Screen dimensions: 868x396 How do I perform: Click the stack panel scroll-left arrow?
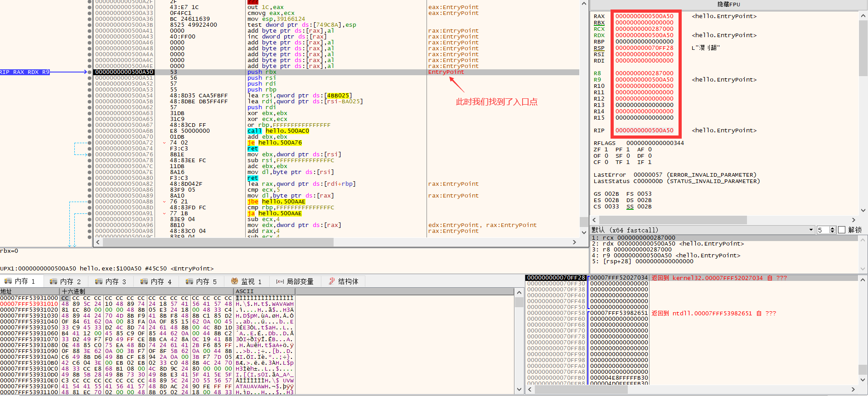530,389
